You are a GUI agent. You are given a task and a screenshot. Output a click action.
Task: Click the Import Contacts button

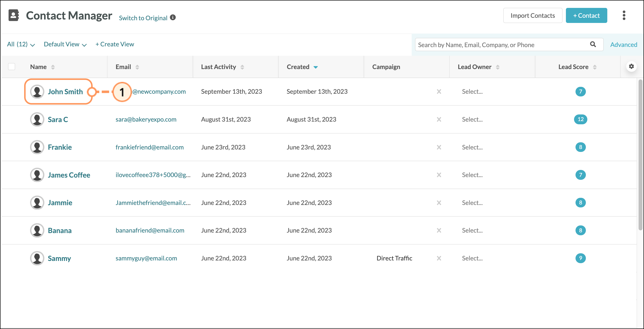coord(533,16)
